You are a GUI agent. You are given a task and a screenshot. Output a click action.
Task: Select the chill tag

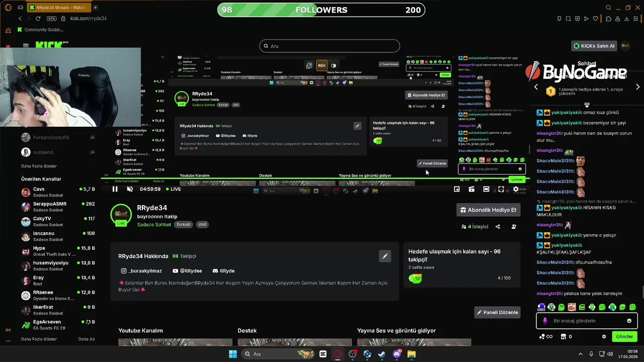[202, 225]
